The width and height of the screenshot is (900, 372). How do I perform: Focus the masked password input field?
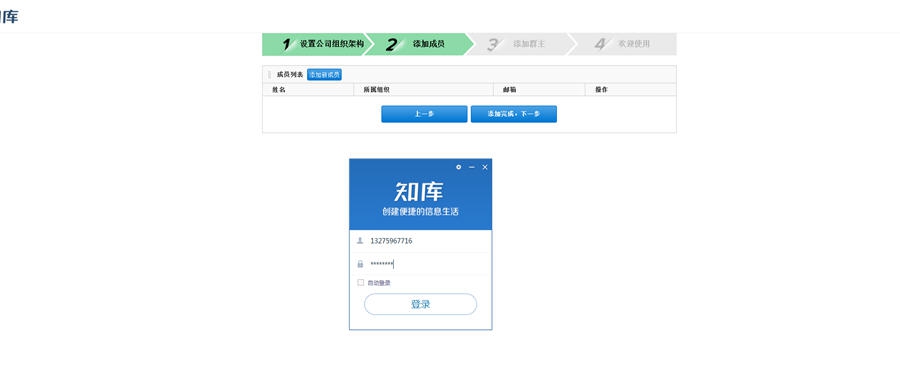(421, 264)
